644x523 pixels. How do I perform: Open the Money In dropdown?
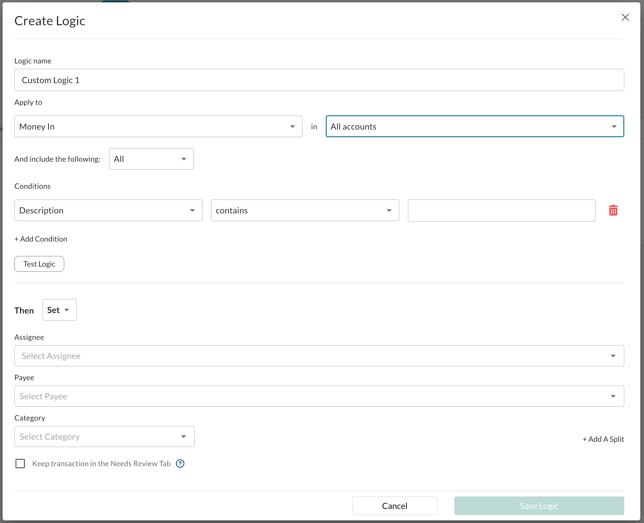158,127
